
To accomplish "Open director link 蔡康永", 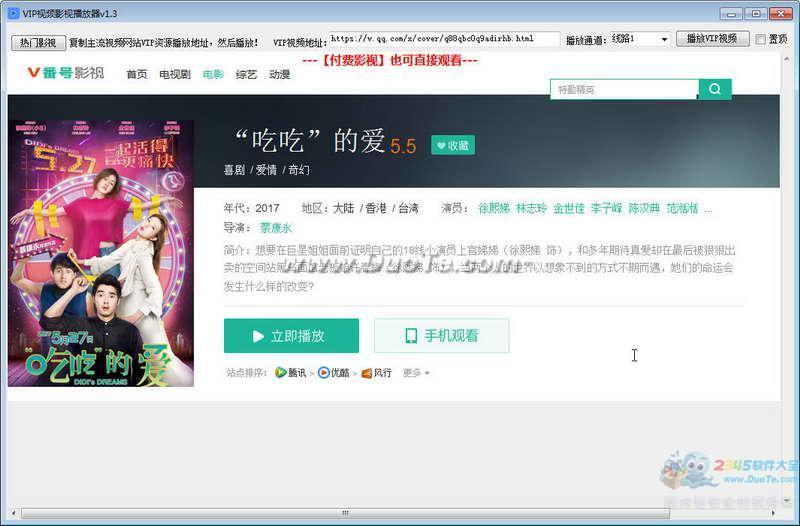I will [276, 228].
